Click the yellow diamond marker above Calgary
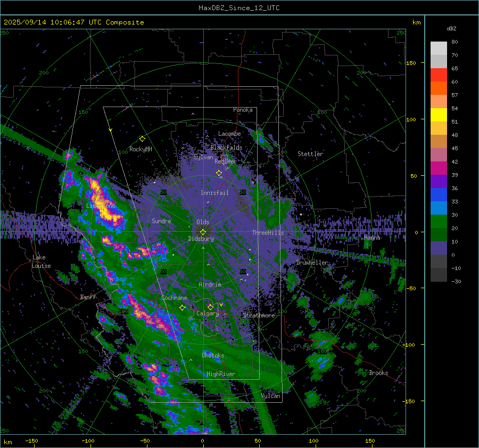This screenshot has width=479, height=448. pos(210,307)
